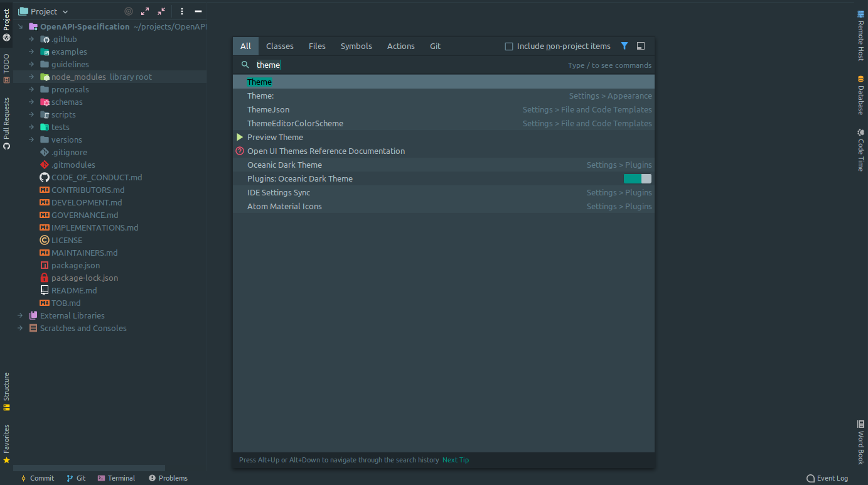This screenshot has height=485, width=868.
Task: Select the Oceanic Dark Theme plugin result
Action: coord(444,165)
